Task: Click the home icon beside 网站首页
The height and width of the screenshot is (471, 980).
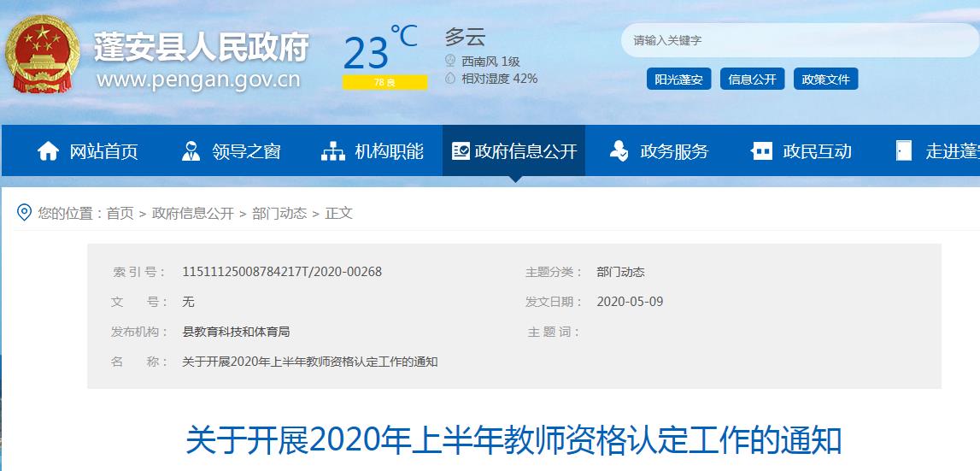Action: [x=48, y=150]
